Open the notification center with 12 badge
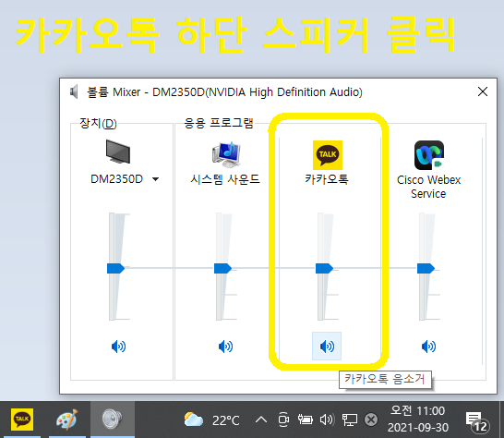The height and width of the screenshot is (438, 504). [477, 422]
